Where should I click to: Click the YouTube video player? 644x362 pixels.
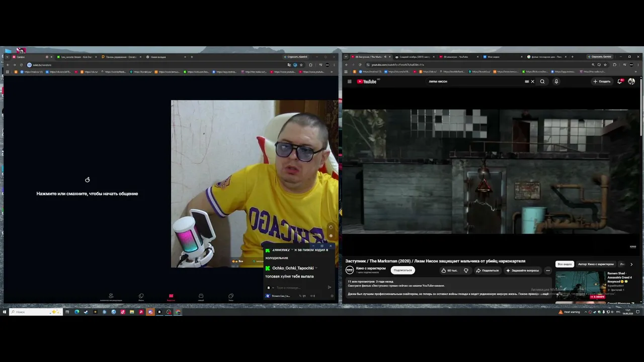(491, 171)
